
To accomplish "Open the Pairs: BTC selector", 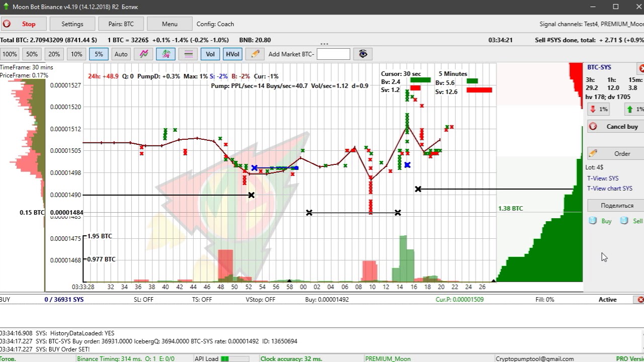I will tap(121, 24).
